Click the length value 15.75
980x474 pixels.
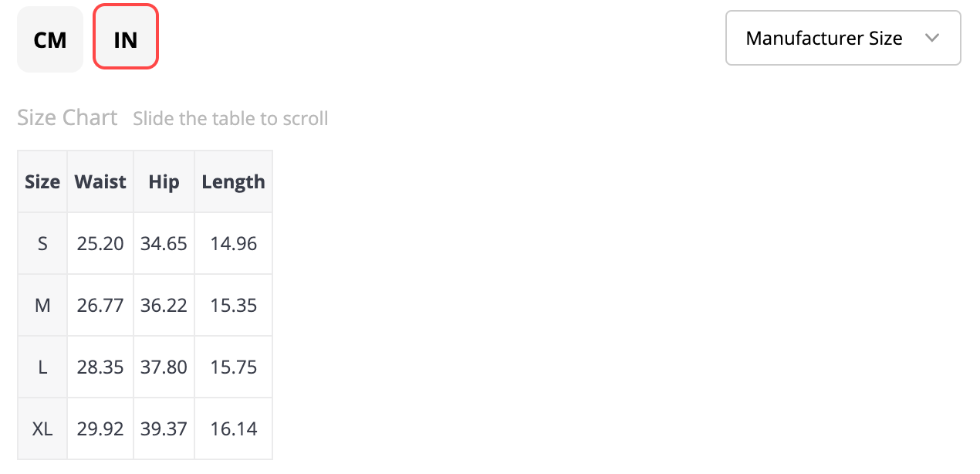click(x=233, y=367)
